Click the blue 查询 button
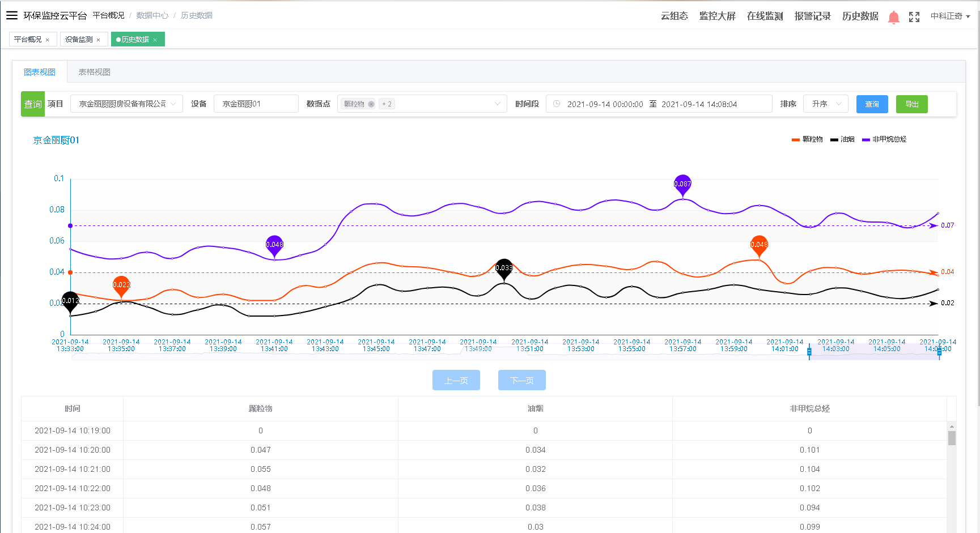 coord(872,104)
